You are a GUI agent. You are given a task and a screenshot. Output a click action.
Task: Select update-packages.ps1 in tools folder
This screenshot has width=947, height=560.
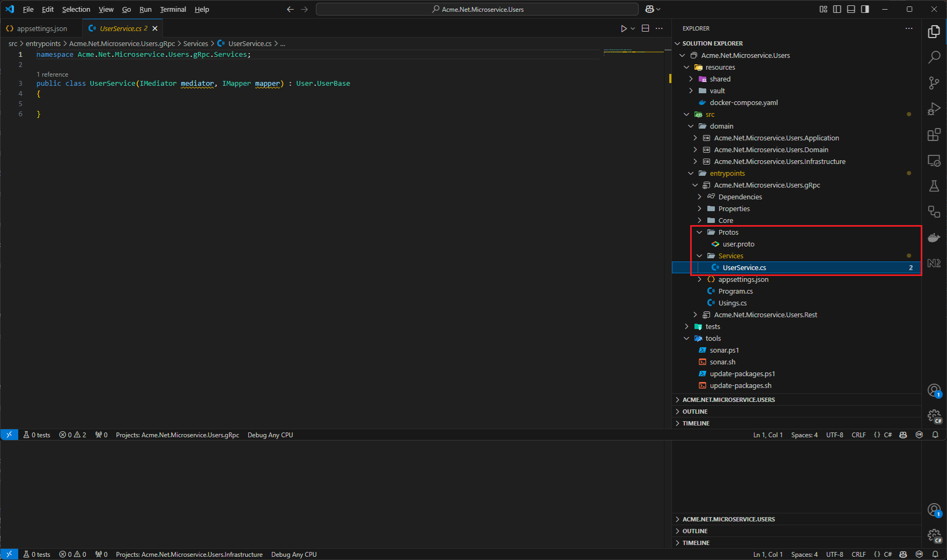[796, 374]
